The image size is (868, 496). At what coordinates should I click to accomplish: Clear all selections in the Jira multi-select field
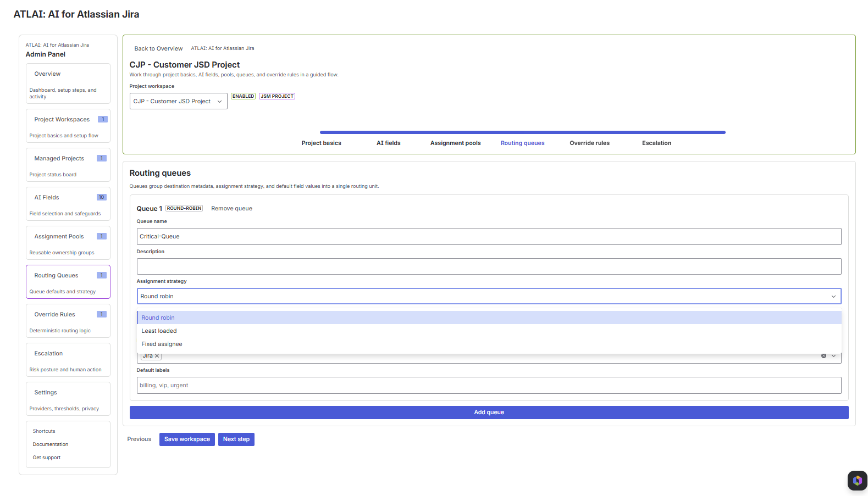tap(823, 356)
